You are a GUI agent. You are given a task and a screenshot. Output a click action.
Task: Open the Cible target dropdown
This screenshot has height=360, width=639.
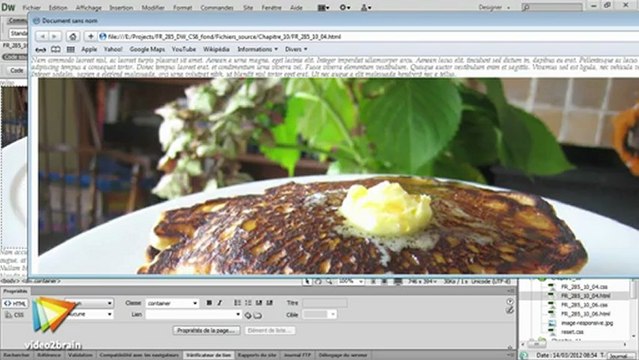tap(320, 315)
